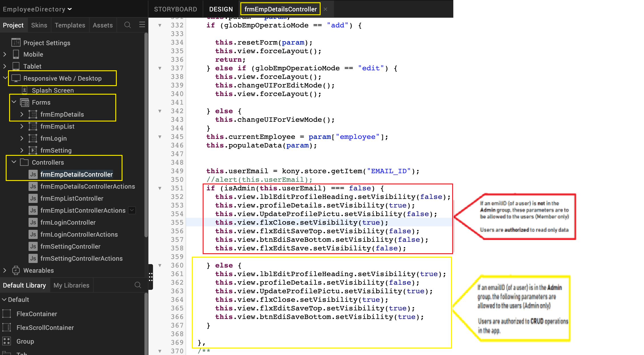Fold code block at line 351
Screen dimensions: 644x355
[160, 188]
